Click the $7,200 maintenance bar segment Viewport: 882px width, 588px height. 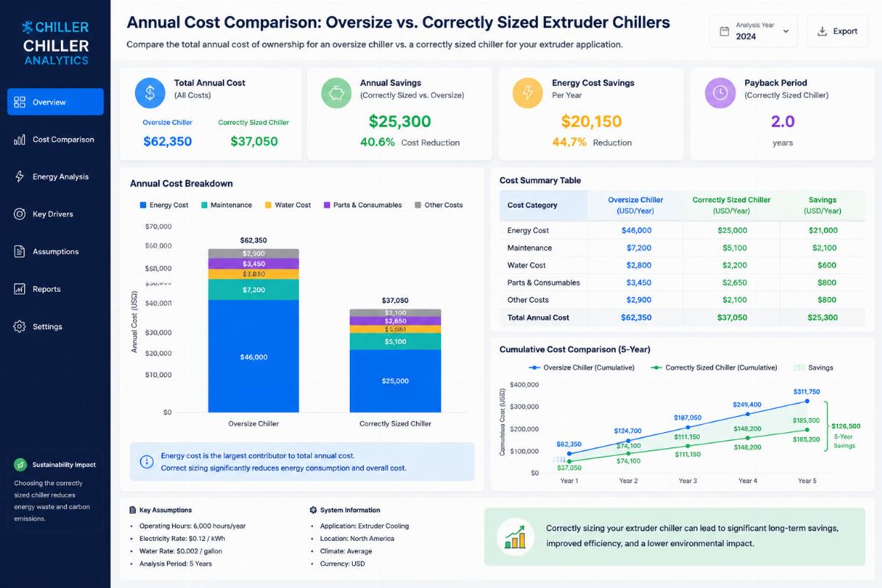click(x=254, y=290)
